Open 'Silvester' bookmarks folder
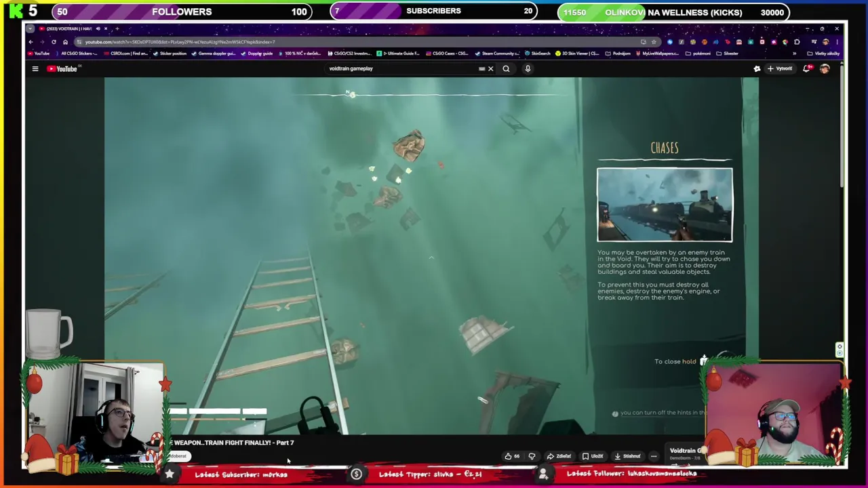Image resolution: width=868 pixels, height=488 pixels. [728, 54]
